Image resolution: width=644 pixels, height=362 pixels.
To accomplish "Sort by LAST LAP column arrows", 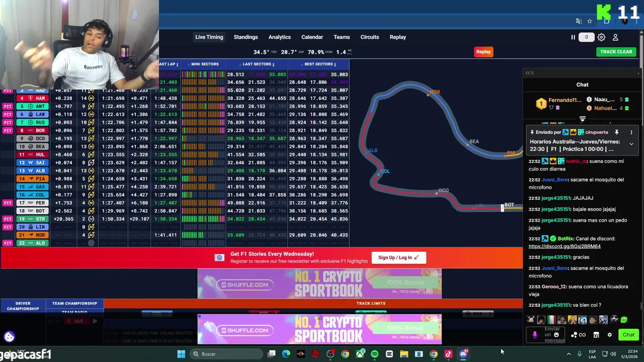I will click(177, 64).
